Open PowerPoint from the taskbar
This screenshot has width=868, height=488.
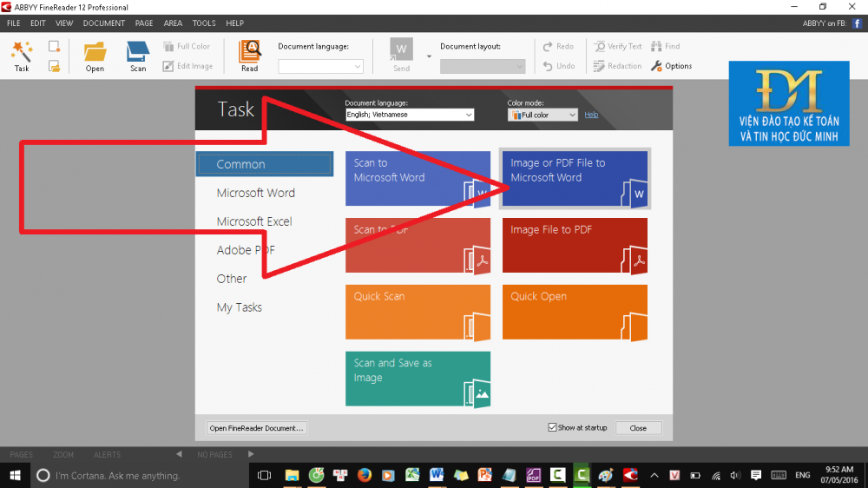click(484, 475)
